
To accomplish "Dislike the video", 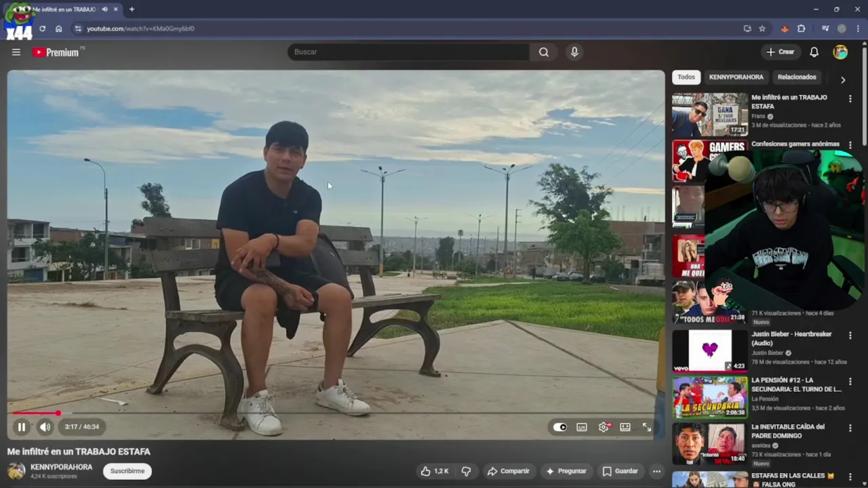I will (466, 471).
